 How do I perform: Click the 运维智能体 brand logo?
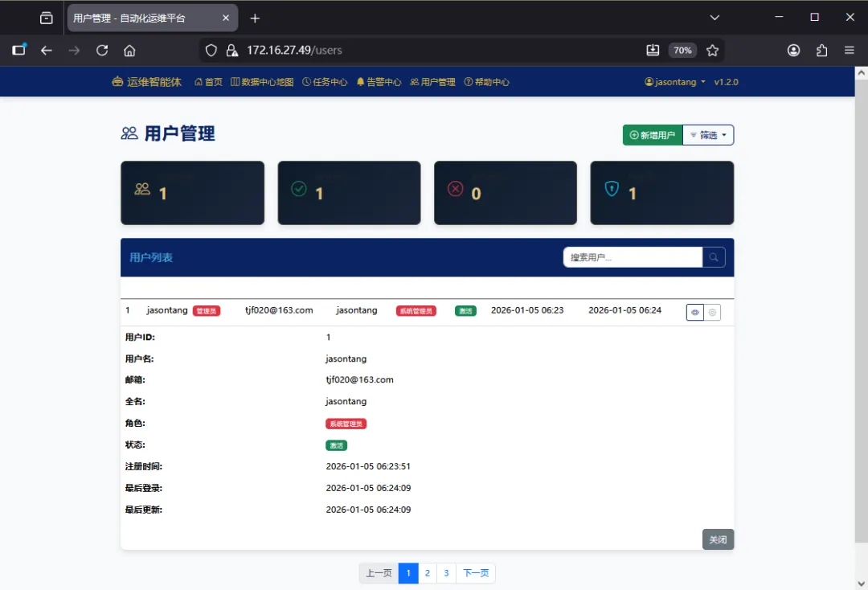pyautogui.click(x=147, y=82)
